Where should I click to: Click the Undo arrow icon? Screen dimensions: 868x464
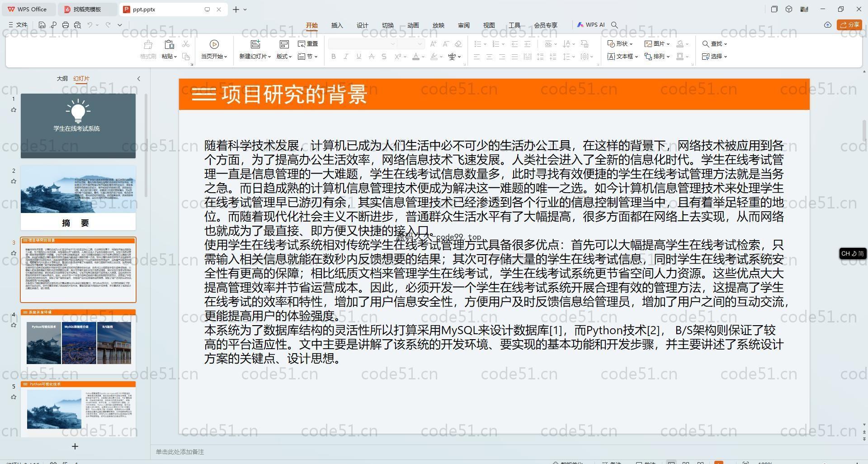tap(90, 25)
